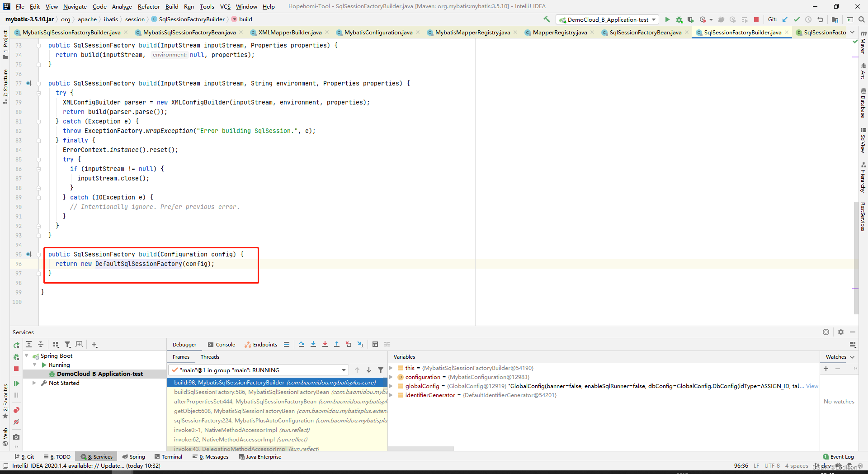Open Event Log button
868x474 pixels.
coord(839,457)
